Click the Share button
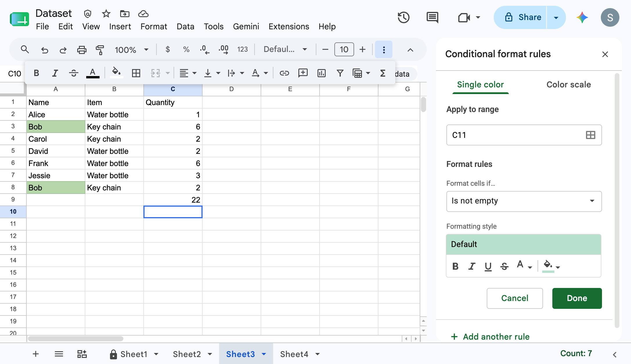The height and width of the screenshot is (364, 631). coord(520,17)
